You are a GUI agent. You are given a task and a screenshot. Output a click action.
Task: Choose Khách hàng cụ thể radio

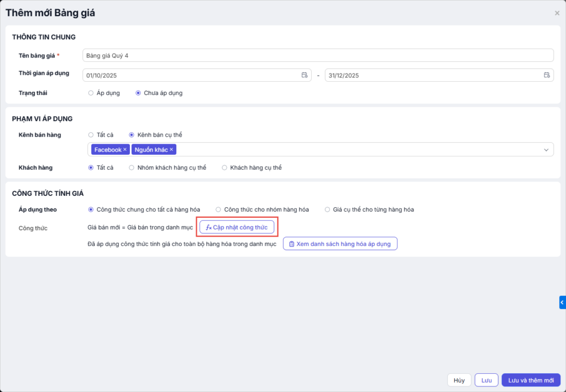(x=224, y=168)
